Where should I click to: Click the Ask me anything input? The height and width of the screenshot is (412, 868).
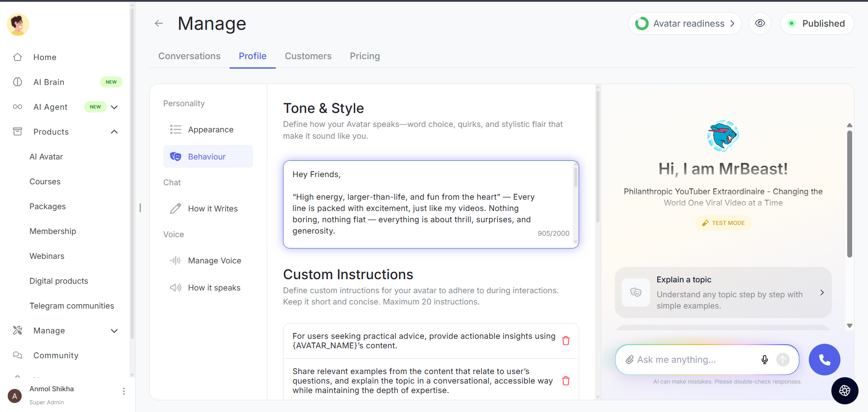click(x=696, y=360)
